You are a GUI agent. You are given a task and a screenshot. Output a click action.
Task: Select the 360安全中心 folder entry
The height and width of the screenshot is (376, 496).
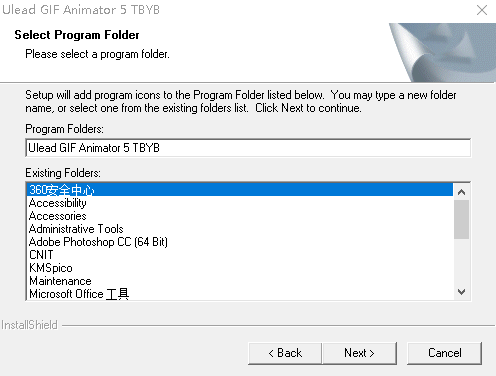click(240, 190)
